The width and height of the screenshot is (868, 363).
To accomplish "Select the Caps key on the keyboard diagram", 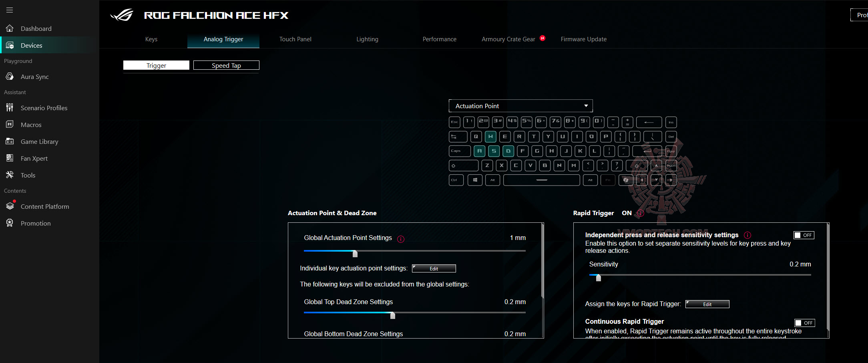I will coord(460,151).
